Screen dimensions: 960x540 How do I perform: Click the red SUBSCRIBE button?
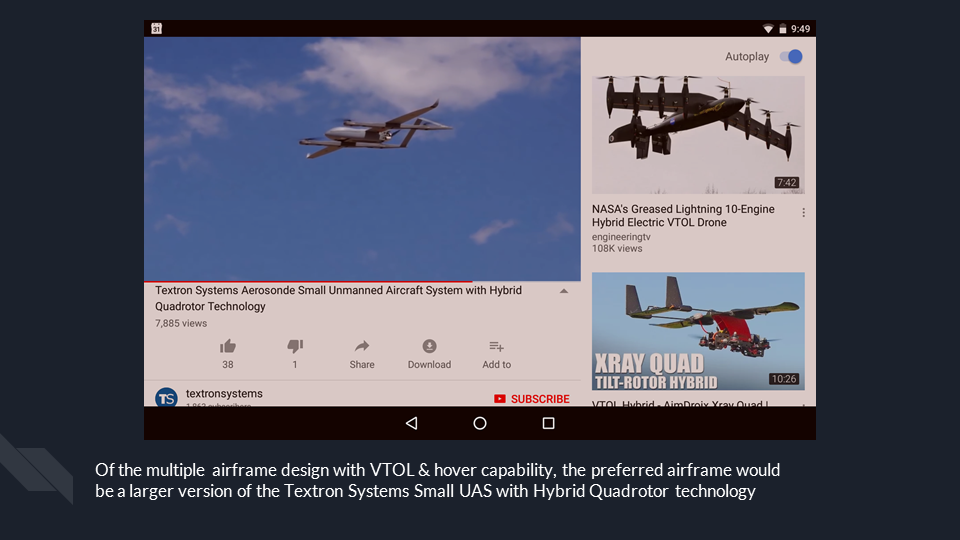tap(531, 399)
